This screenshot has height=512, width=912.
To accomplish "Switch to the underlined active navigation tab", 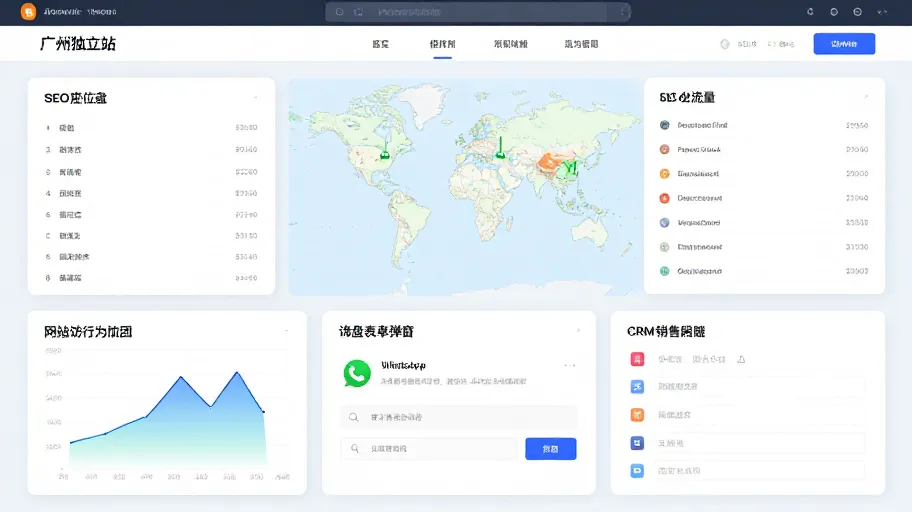I will 443,44.
